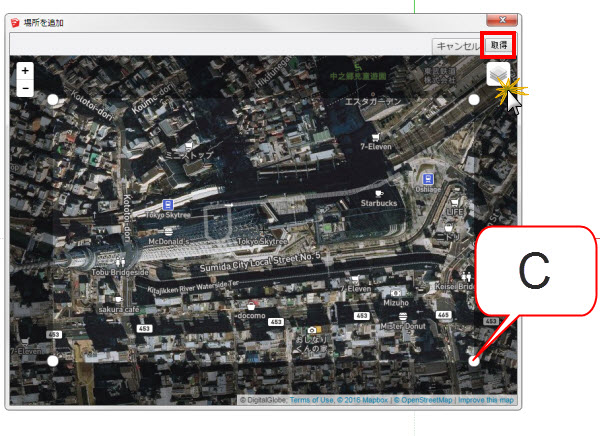The height and width of the screenshot is (436, 600).
Task: Click the Kitajikken River Waterside Ter label
Action: pyautogui.click(x=193, y=287)
